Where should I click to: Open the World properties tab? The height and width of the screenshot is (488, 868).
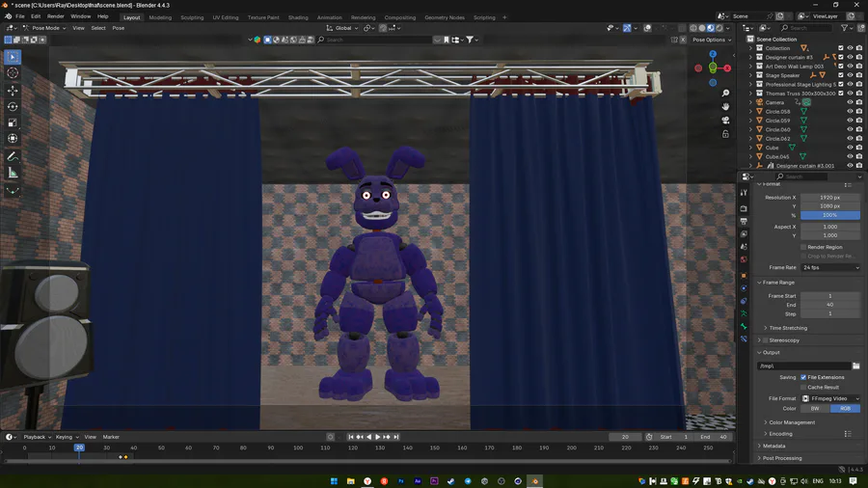744,259
